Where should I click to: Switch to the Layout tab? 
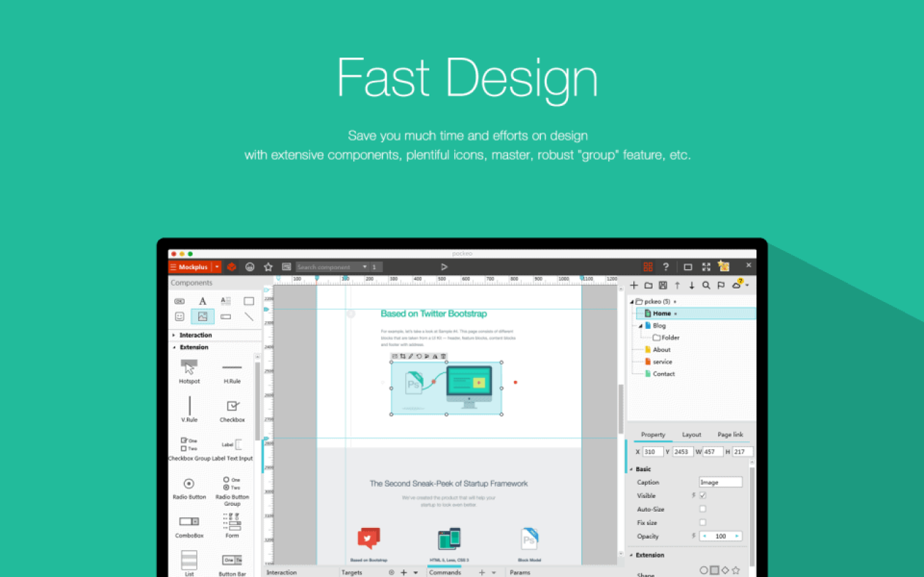(x=692, y=434)
